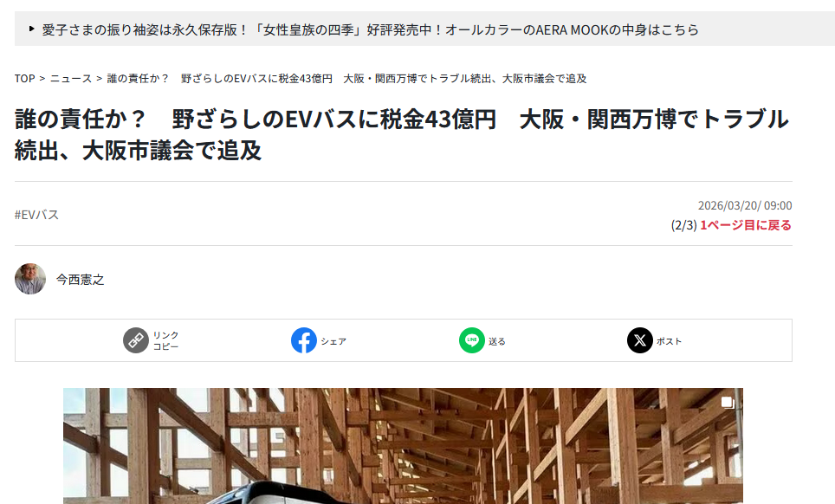Click the X post icon
This screenshot has height=504, width=835.
pos(640,340)
